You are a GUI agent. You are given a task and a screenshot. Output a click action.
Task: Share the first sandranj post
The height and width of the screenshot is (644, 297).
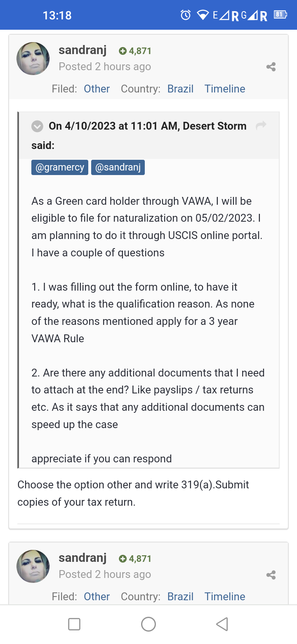[x=271, y=67]
